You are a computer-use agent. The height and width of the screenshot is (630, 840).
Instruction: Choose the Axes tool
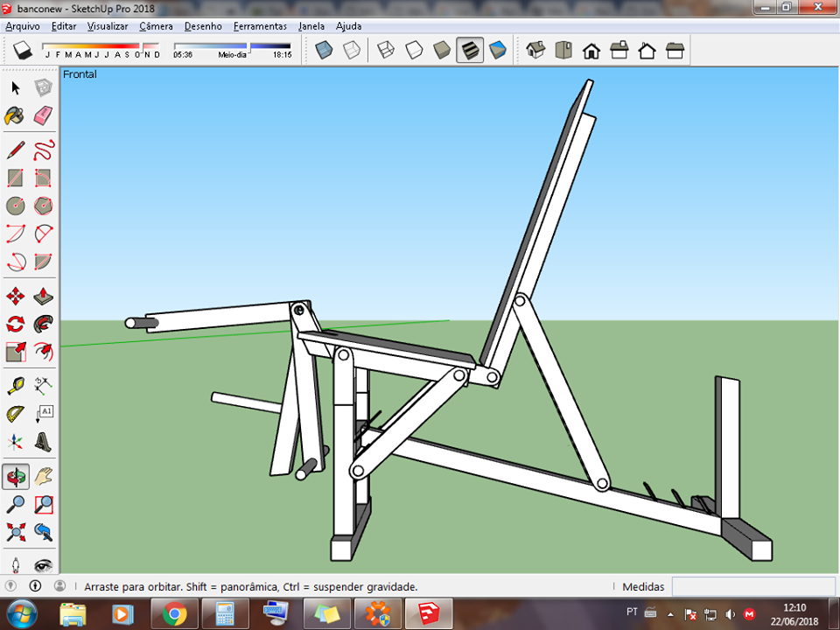tap(16, 442)
